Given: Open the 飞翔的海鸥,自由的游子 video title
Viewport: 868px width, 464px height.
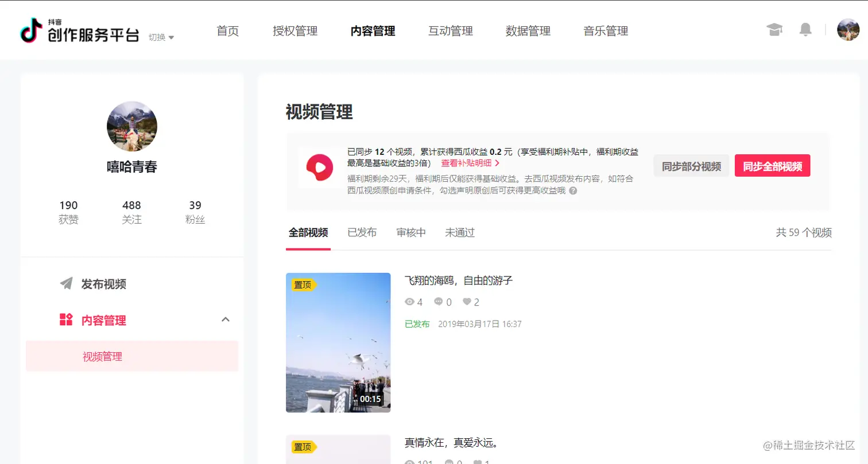Looking at the screenshot, I should 458,280.
